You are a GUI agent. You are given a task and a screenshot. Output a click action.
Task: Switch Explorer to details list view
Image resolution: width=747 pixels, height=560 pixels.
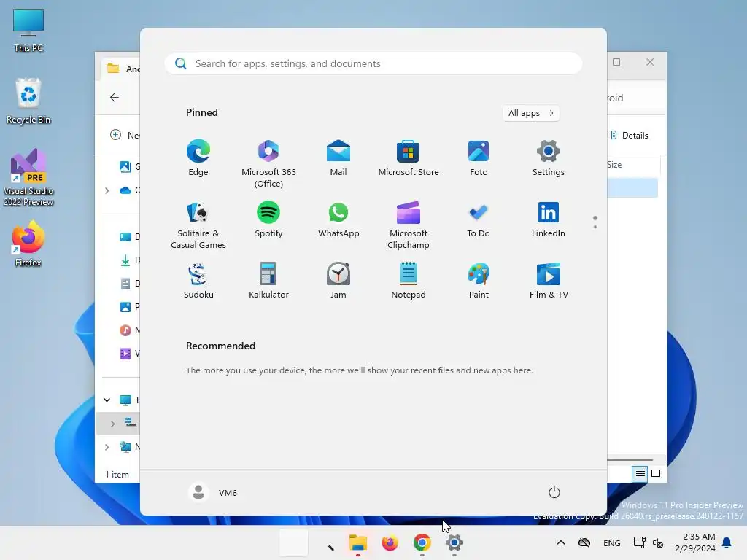(640, 474)
